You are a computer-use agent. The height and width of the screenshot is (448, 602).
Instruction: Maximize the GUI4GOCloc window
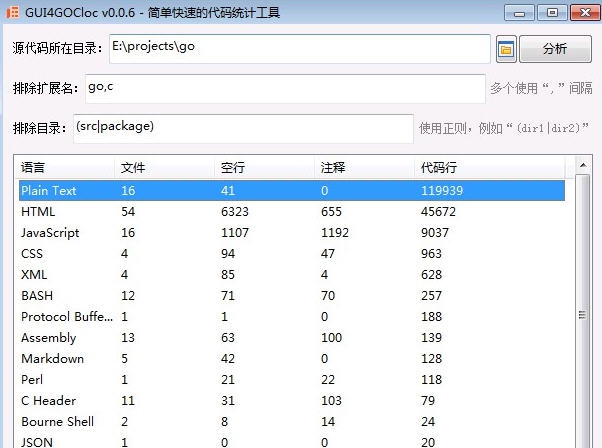coord(552,13)
